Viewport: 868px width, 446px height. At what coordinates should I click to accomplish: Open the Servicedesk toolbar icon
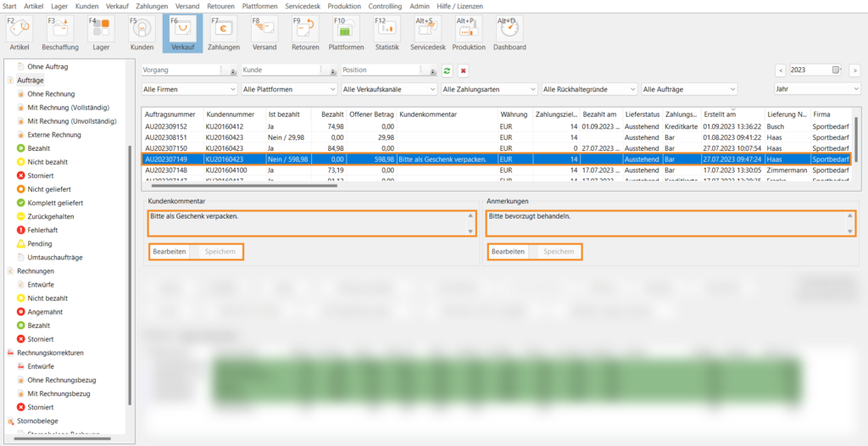[x=430, y=30]
